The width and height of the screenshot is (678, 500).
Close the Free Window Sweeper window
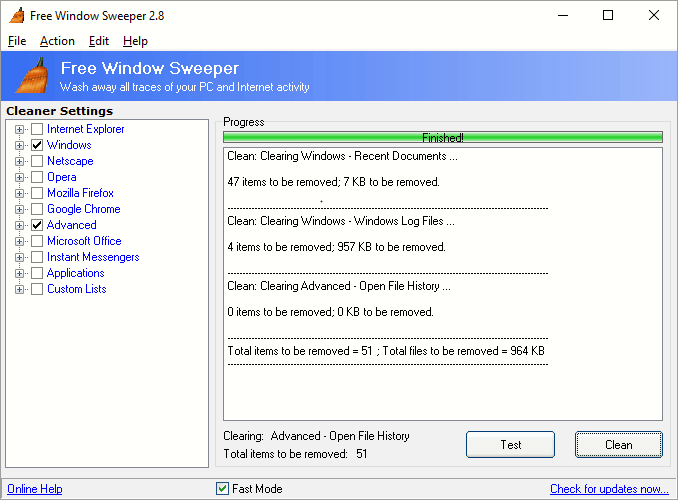point(654,16)
